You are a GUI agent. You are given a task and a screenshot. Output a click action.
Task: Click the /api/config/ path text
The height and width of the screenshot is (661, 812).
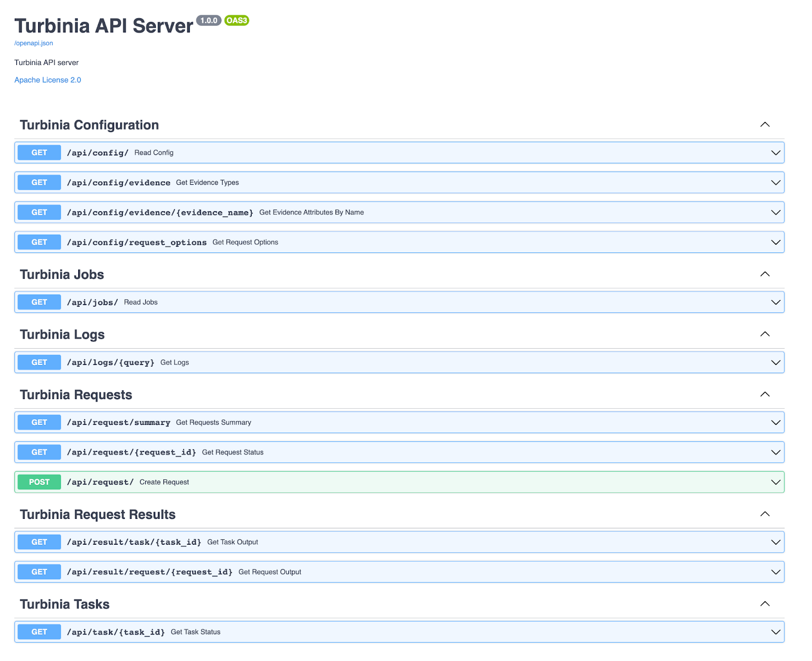pyautogui.click(x=98, y=153)
